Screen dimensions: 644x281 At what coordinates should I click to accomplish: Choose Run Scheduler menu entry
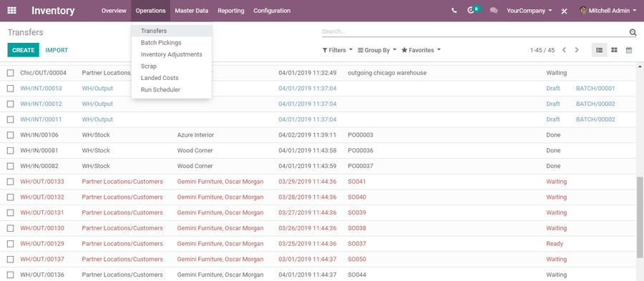[172, 89]
